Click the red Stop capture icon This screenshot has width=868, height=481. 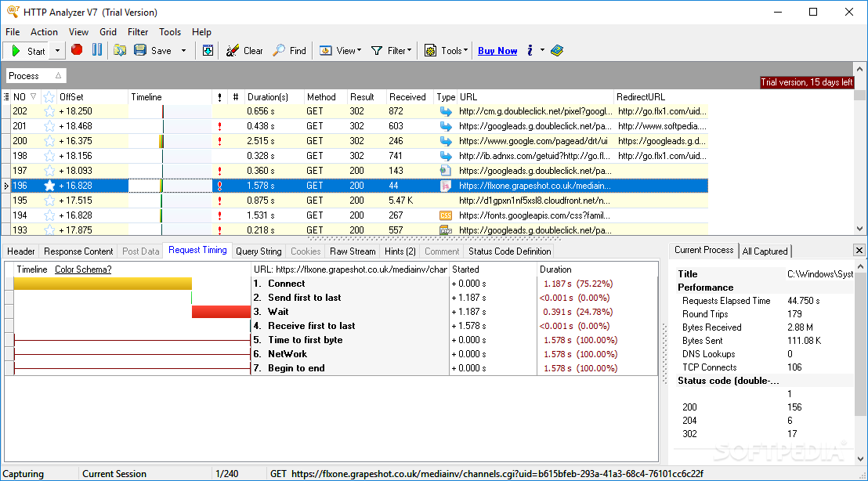[x=77, y=50]
